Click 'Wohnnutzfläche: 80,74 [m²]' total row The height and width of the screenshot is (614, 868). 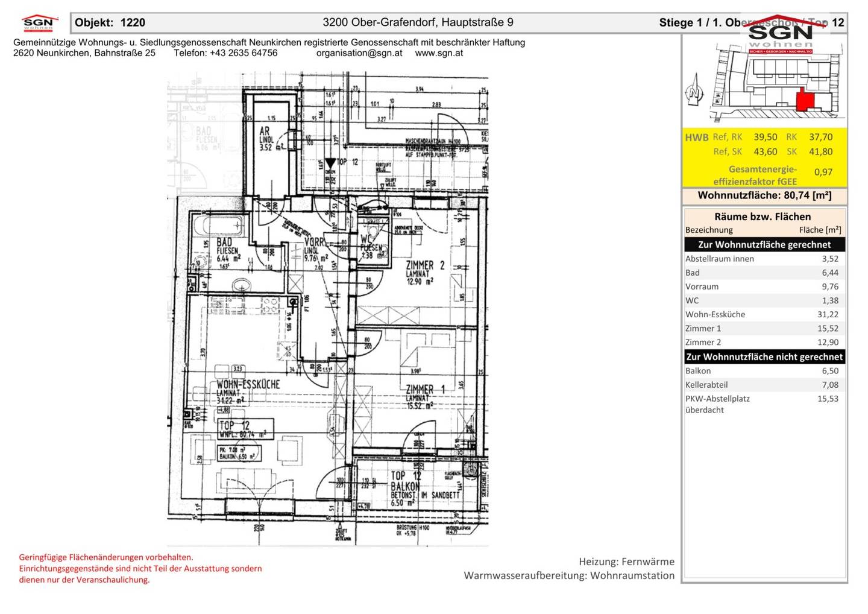coord(764,195)
